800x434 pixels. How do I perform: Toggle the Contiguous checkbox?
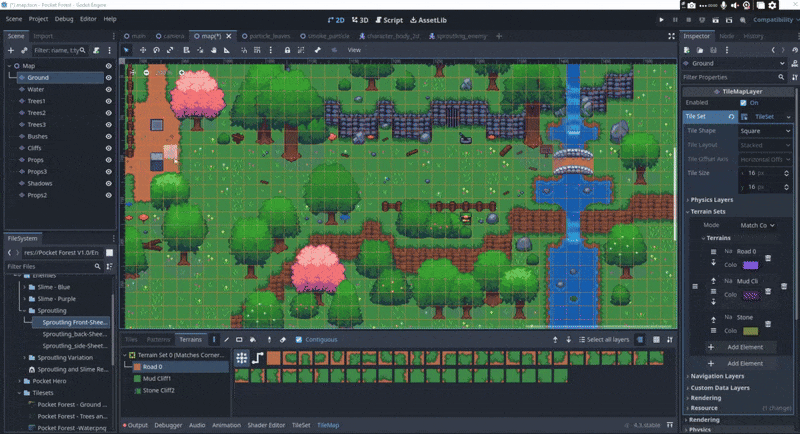pyautogui.click(x=298, y=339)
